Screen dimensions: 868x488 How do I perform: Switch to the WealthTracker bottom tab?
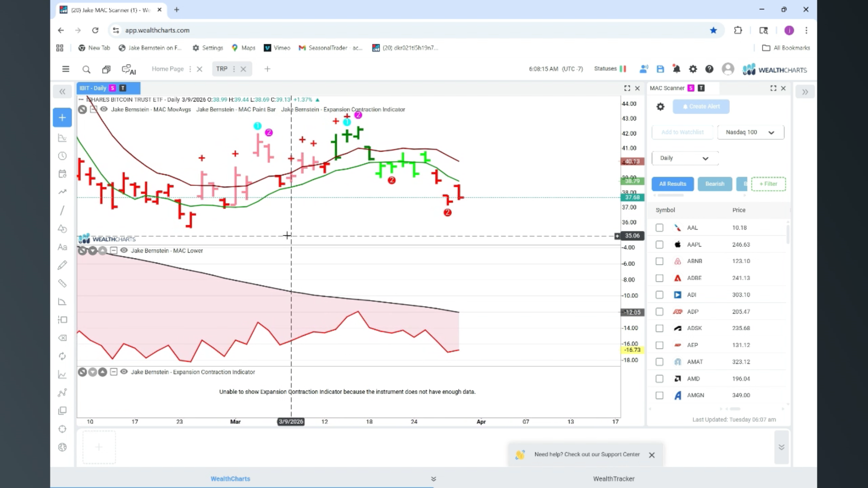point(613,479)
